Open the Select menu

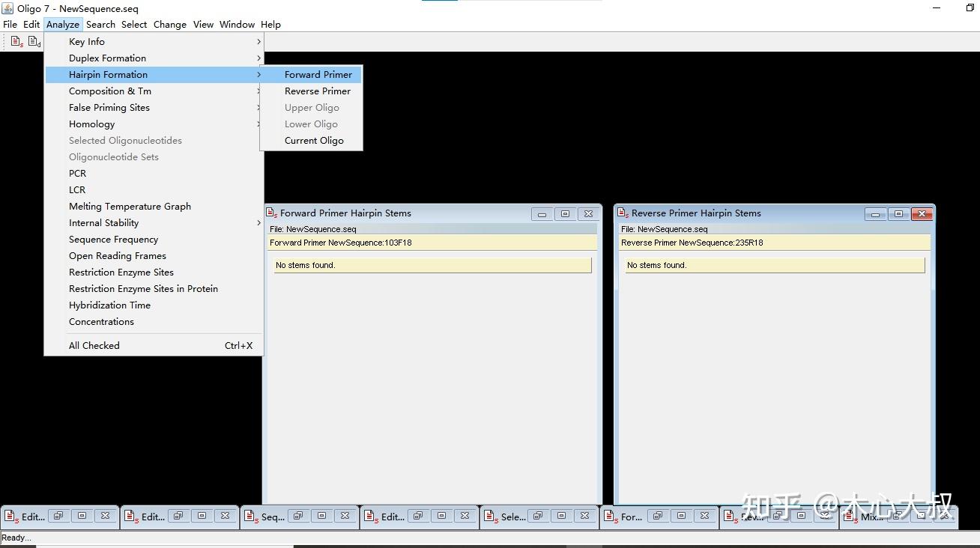click(x=134, y=25)
